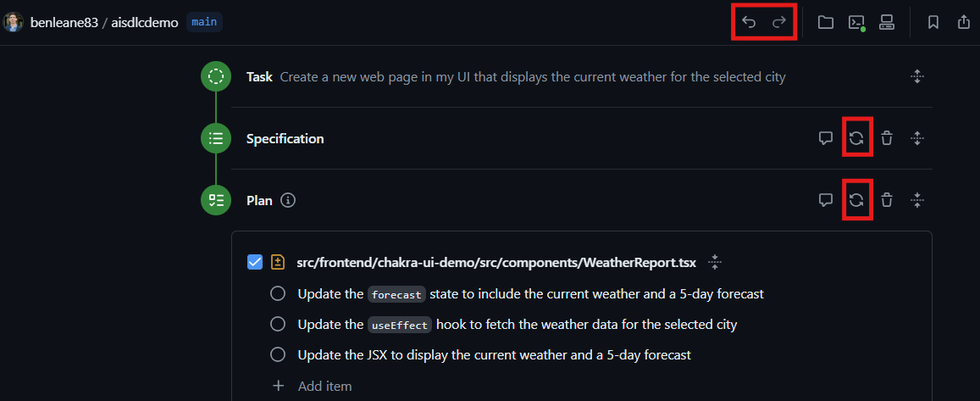The image size is (980, 401).
Task: Open the codespace computer icon
Action: click(x=886, y=23)
